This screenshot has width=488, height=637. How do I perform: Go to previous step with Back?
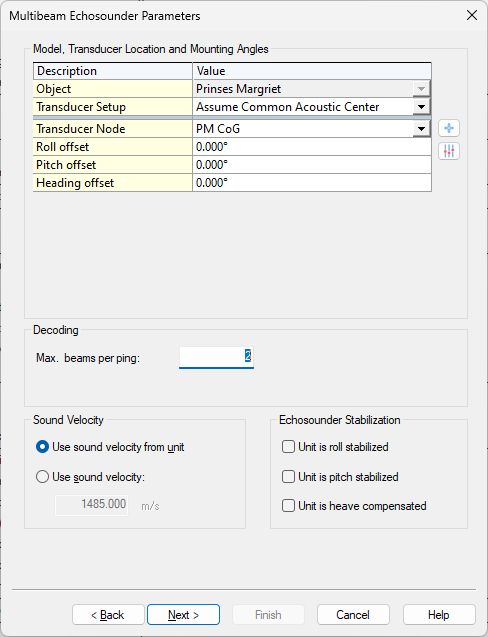click(x=108, y=615)
